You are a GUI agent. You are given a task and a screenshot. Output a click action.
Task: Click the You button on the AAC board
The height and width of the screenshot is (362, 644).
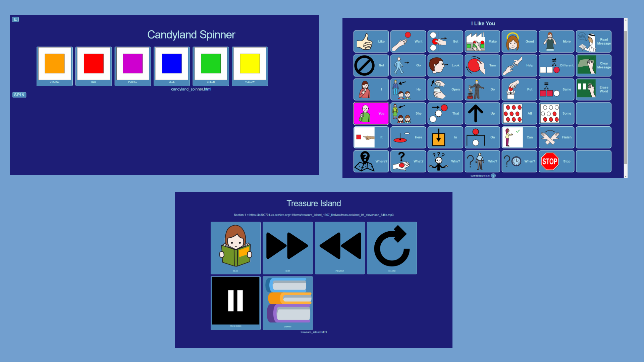point(371,113)
